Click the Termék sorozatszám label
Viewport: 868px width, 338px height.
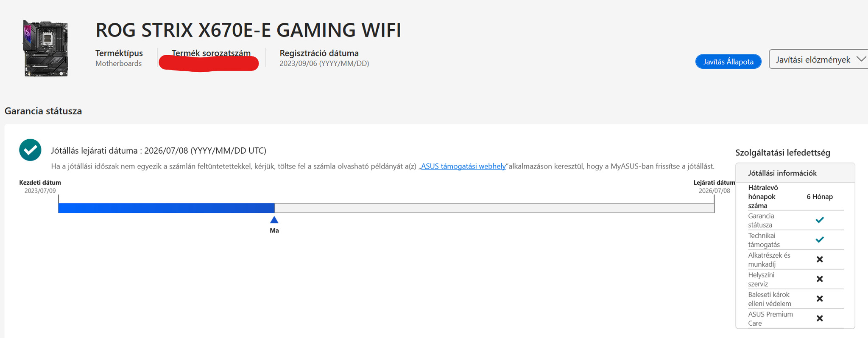[211, 53]
